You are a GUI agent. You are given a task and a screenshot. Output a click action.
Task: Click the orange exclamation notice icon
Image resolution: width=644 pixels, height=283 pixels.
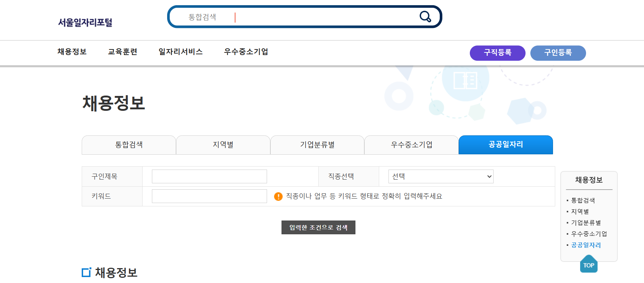tap(278, 196)
